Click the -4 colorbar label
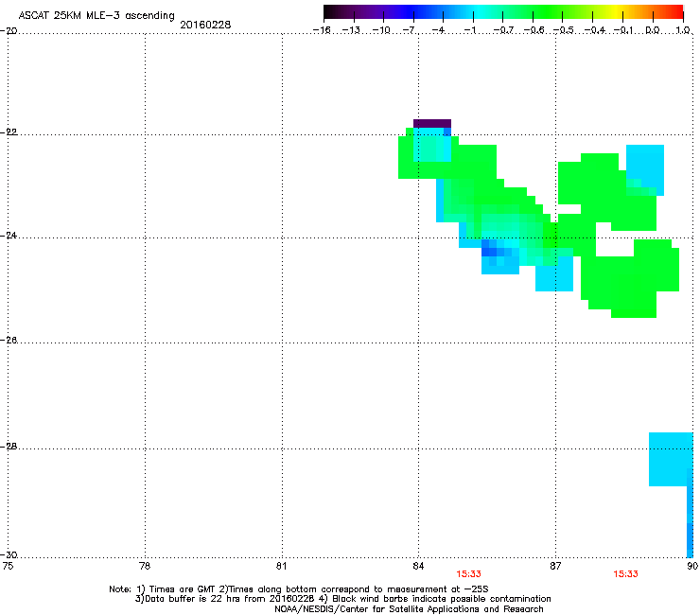Screen dimensions: 700x615 [439, 30]
